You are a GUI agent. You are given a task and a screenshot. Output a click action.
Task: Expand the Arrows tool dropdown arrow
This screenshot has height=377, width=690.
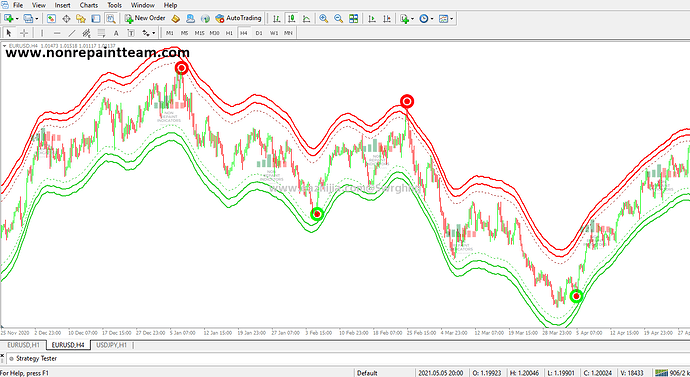tap(154, 33)
